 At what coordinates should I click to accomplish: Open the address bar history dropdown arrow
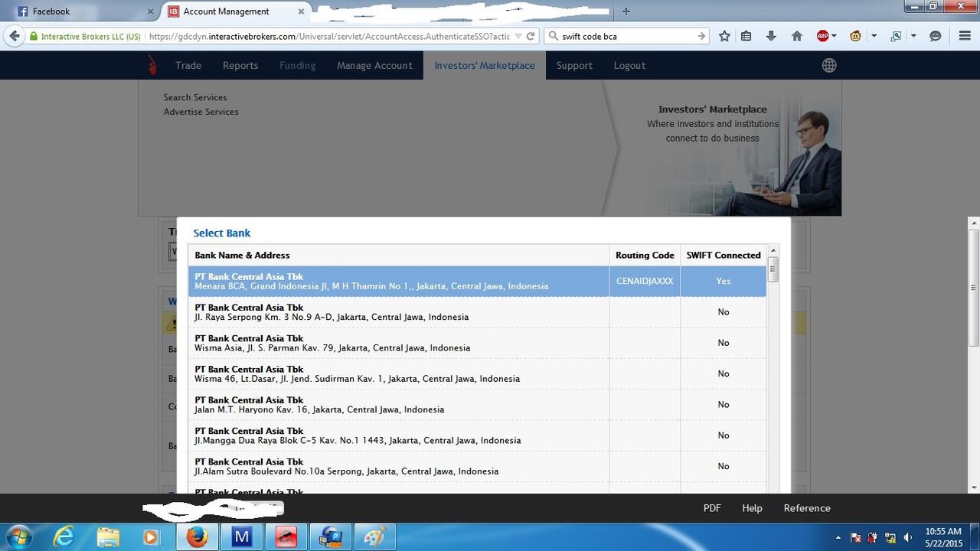click(x=518, y=36)
